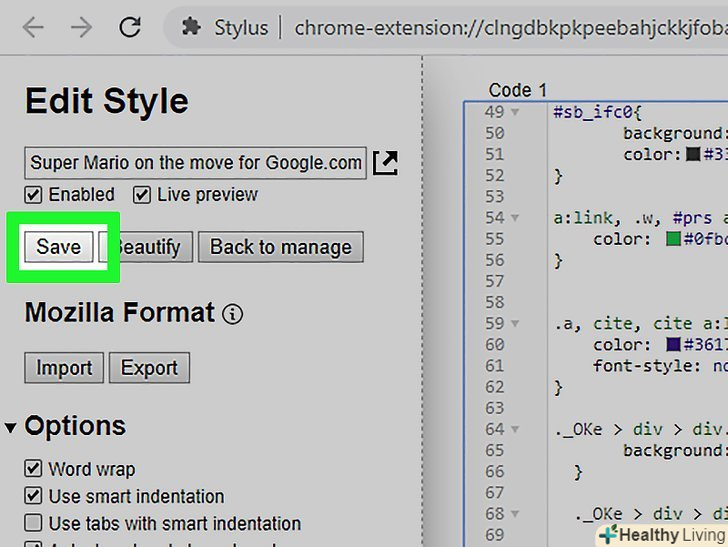728x547 pixels.
Task: Open the external link icon beside style name
Action: pyautogui.click(x=385, y=162)
